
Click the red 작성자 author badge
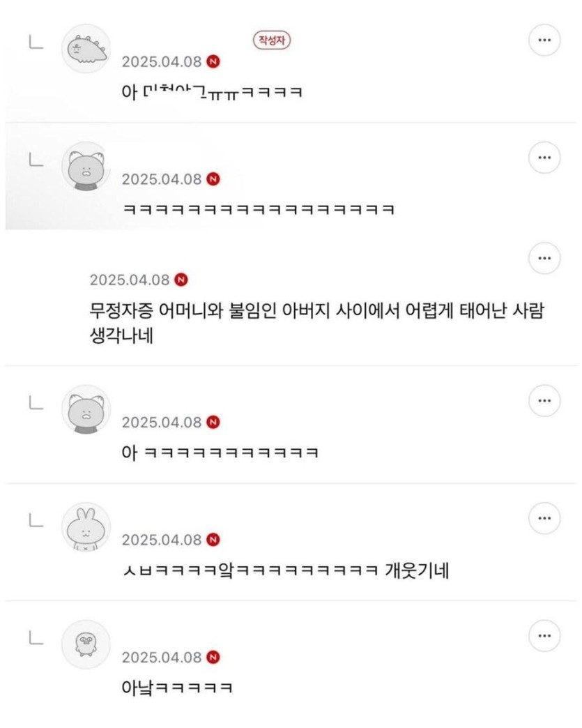271,40
